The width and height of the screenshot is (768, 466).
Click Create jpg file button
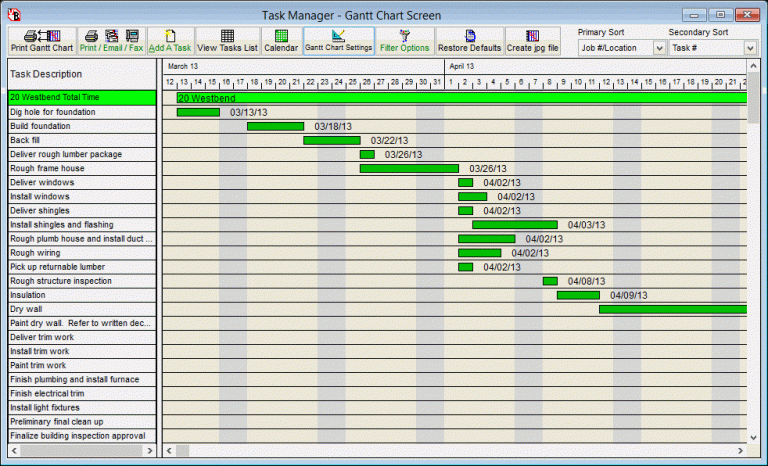(x=532, y=41)
